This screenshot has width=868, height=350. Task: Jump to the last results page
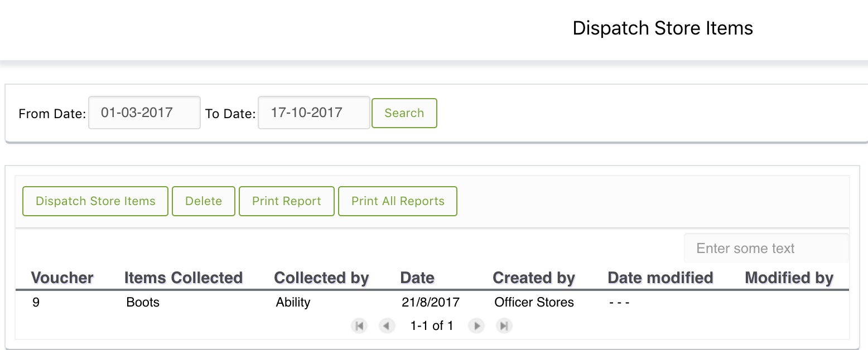pyautogui.click(x=504, y=326)
